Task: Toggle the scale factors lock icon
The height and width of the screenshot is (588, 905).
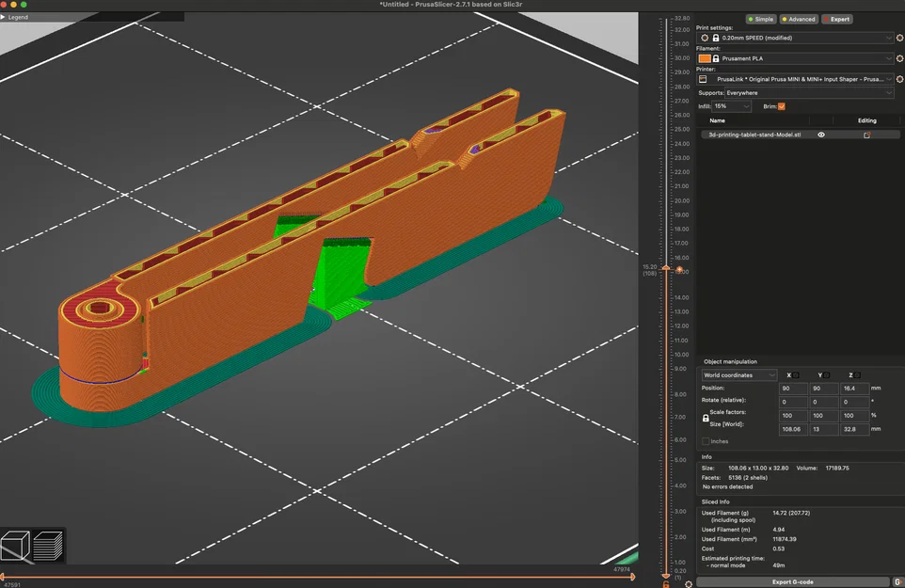Action: 706,418
